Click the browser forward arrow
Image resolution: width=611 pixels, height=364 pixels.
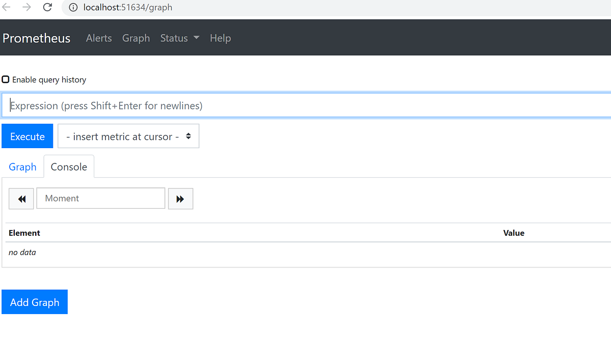[x=26, y=8]
